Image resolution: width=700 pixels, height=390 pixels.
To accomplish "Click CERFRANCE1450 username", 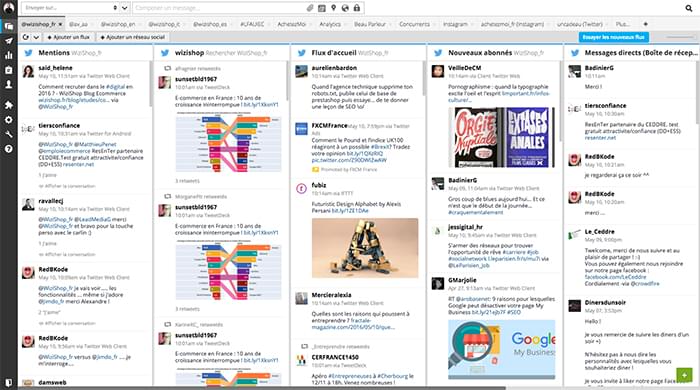I will click(335, 357).
